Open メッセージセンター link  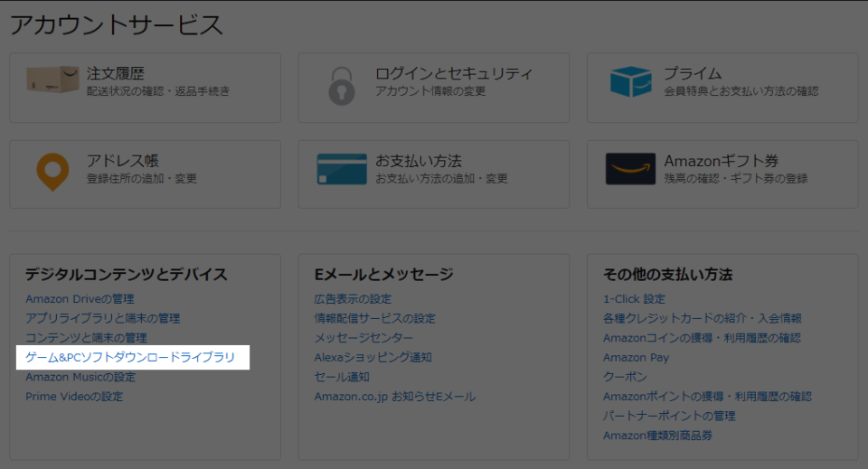click(363, 337)
